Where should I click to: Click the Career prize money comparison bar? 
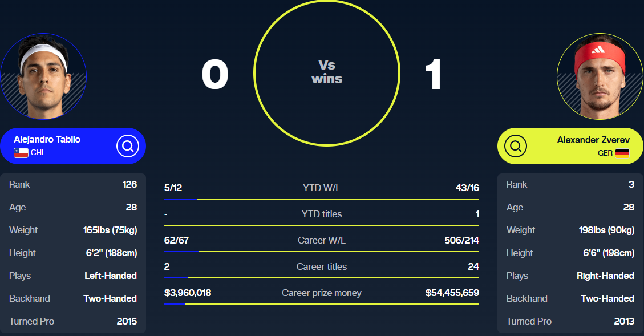pyautogui.click(x=322, y=304)
